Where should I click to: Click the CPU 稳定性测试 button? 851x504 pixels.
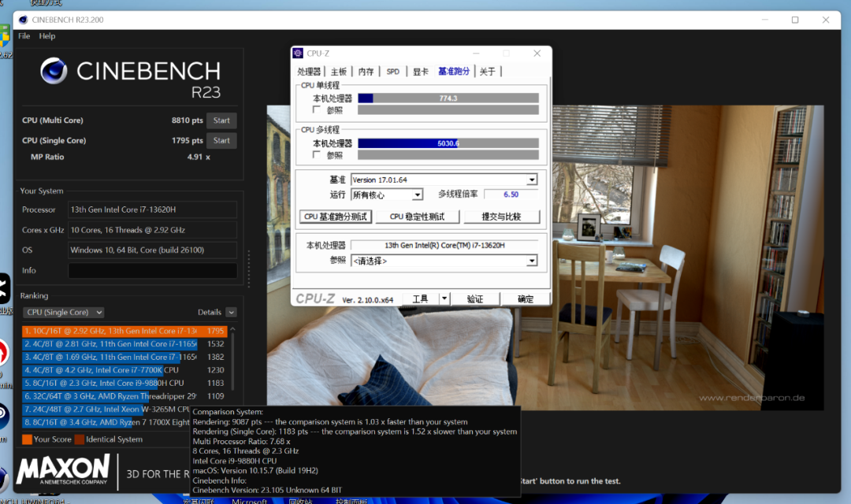coord(418,217)
